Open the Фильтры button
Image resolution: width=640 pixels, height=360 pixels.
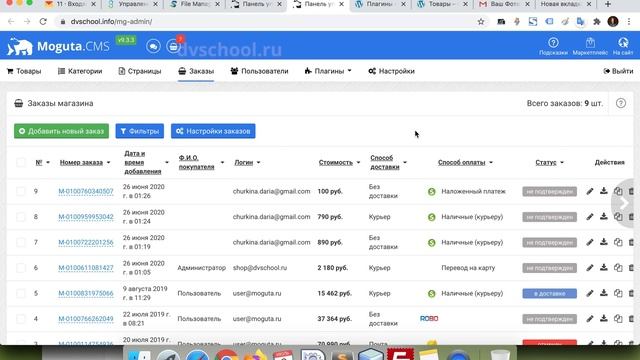pyautogui.click(x=140, y=131)
